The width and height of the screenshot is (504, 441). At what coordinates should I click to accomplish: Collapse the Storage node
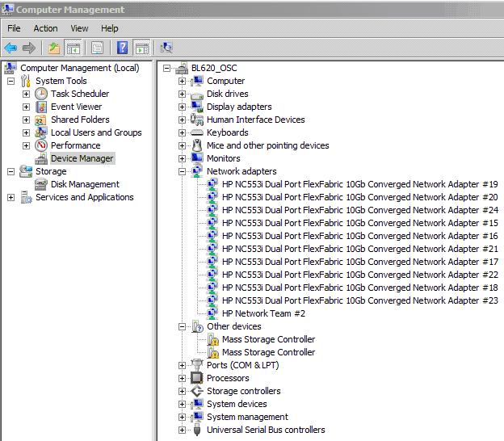tap(11, 171)
